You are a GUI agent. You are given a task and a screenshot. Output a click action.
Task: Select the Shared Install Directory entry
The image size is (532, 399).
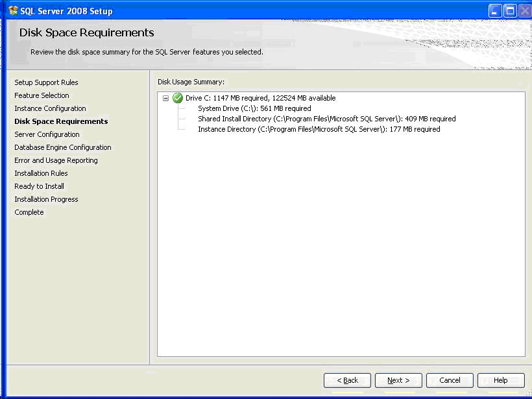point(326,119)
